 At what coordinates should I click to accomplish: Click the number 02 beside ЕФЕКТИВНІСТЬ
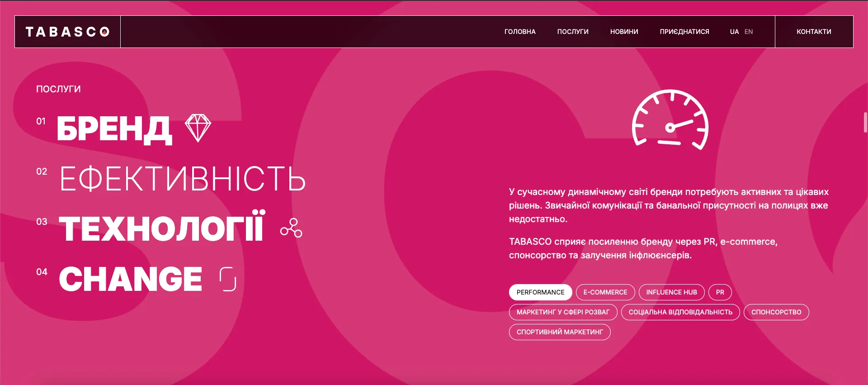click(x=42, y=171)
